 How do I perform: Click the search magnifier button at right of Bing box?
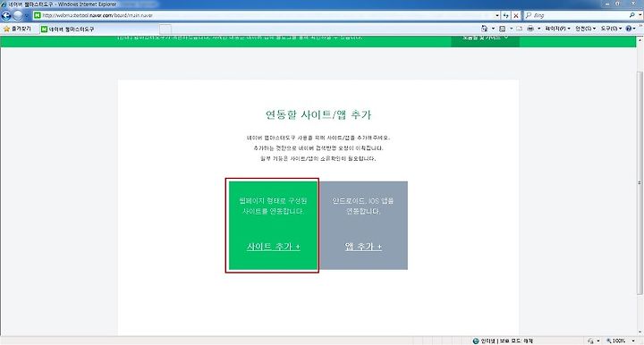click(x=631, y=15)
